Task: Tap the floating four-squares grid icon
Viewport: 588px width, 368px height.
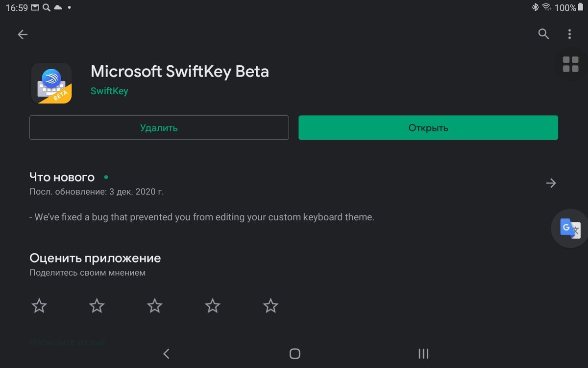Action: click(570, 64)
